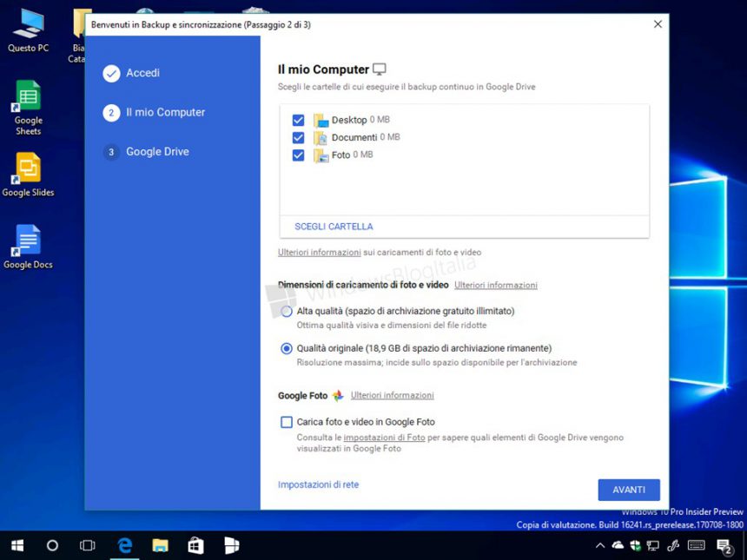Enable Carica foto e video in Google Foto
The width and height of the screenshot is (747, 560).
pos(287,422)
